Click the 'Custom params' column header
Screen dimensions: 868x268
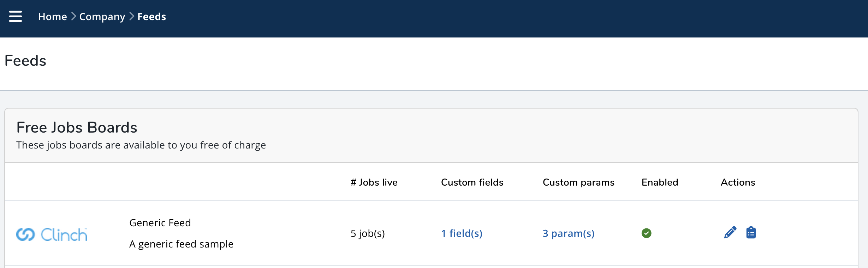click(578, 182)
